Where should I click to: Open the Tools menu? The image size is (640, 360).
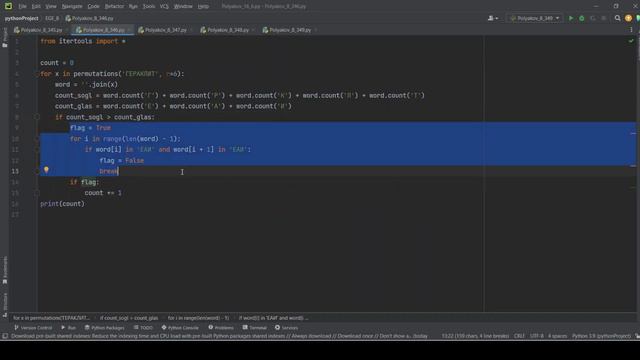coord(149,6)
